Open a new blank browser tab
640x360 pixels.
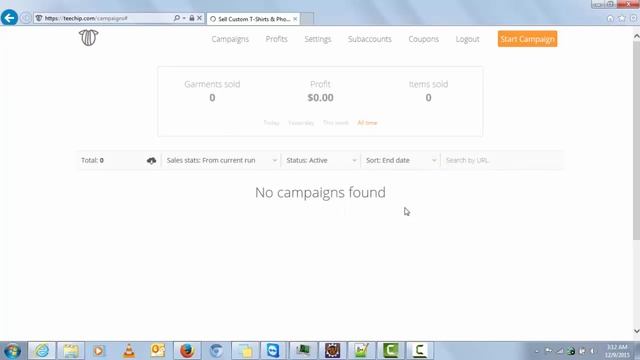tap(307, 19)
